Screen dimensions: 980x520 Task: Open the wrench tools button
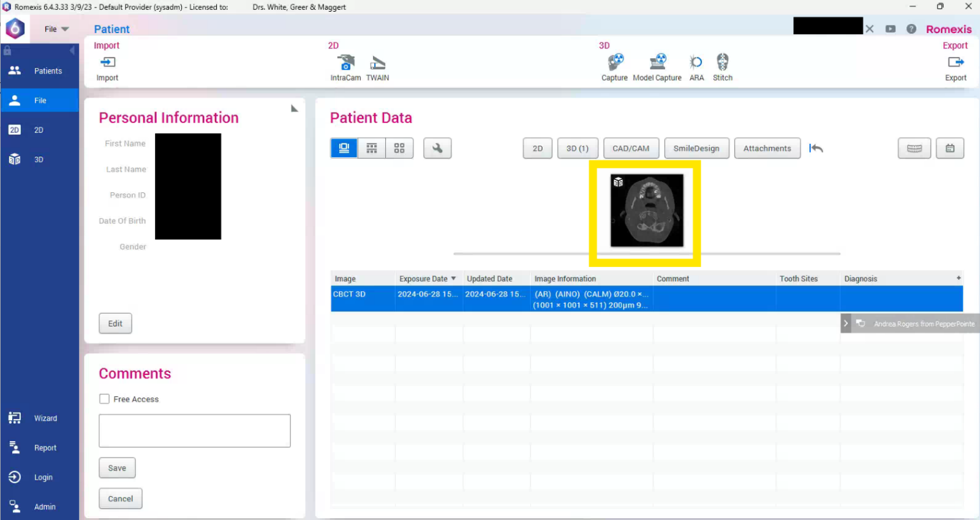(437, 148)
